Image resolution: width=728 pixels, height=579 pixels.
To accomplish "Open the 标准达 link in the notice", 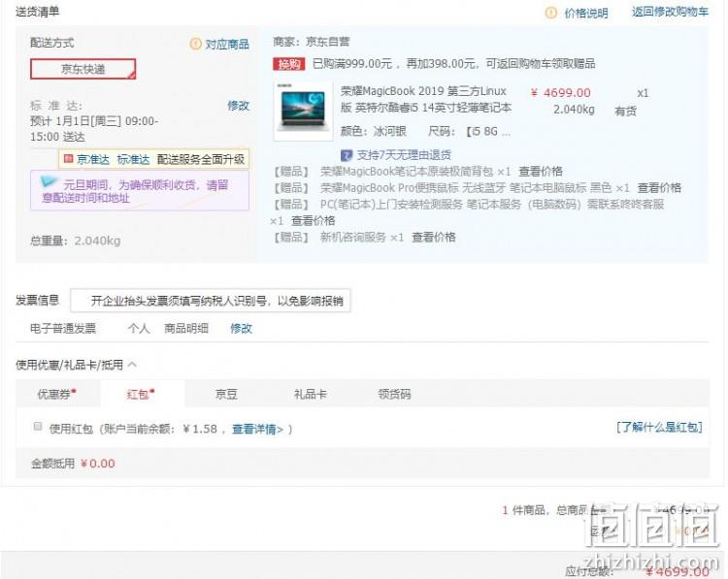I will [133, 160].
